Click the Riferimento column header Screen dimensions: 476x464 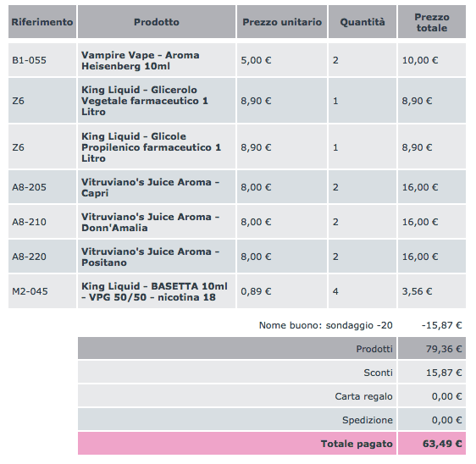coord(42,22)
